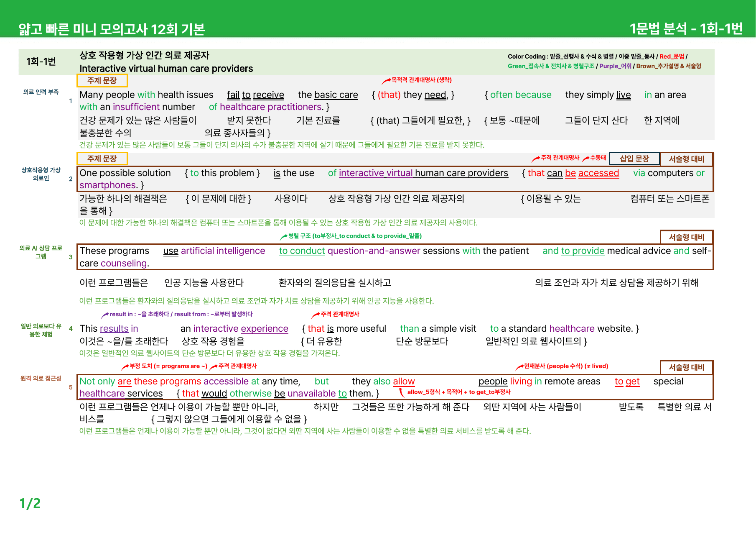Click the green '병렬 구조' annotation
This screenshot has height=535, width=756.
click(354, 236)
